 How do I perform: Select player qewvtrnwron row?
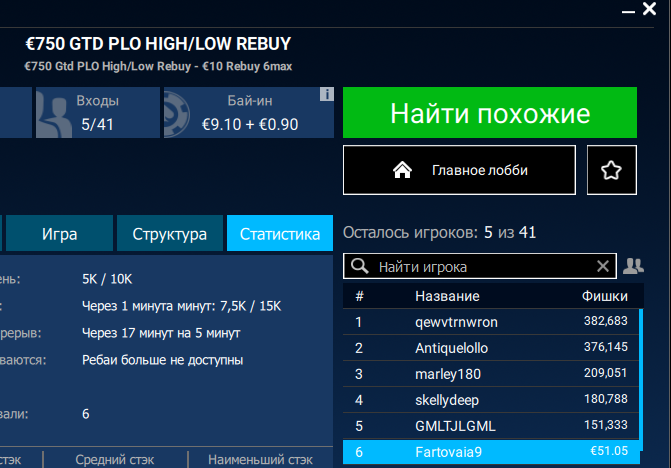pos(491,322)
